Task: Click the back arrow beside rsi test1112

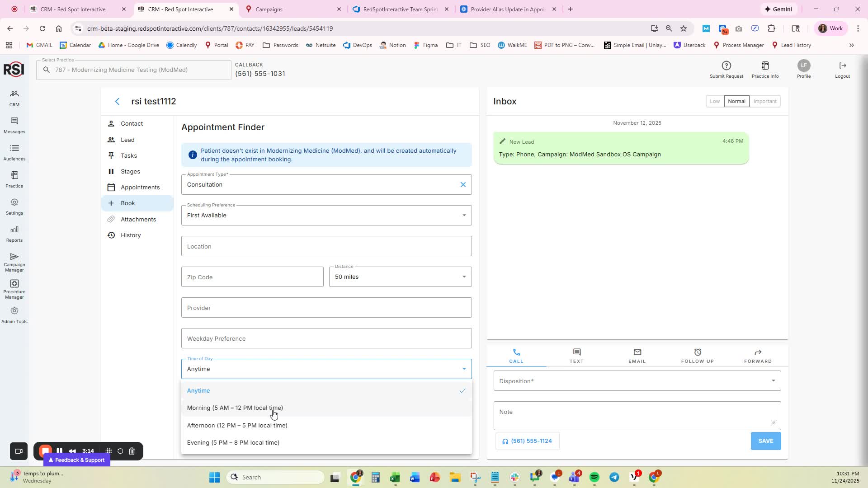Action: tap(118, 102)
